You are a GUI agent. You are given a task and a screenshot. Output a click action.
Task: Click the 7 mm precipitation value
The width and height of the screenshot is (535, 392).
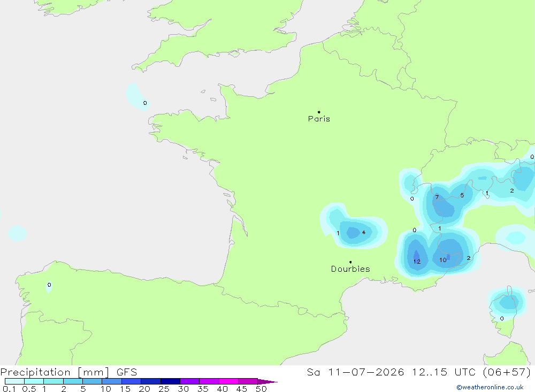pyautogui.click(x=437, y=197)
